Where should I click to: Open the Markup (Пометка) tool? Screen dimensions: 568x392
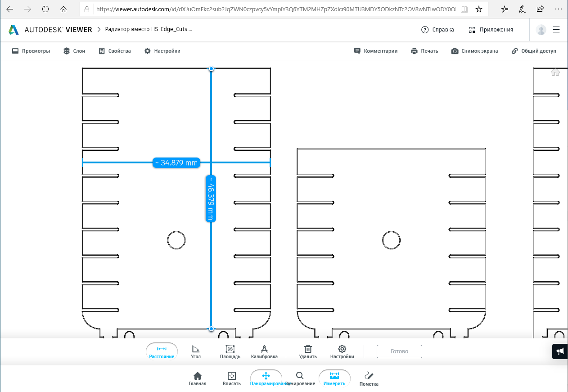[x=369, y=378]
